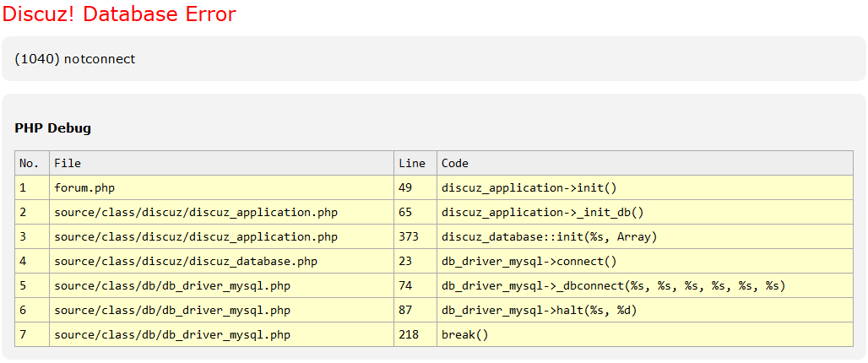The width and height of the screenshot is (868, 363).
Task: Click db_driver_mysql.php file in row 7
Action: tap(221, 335)
